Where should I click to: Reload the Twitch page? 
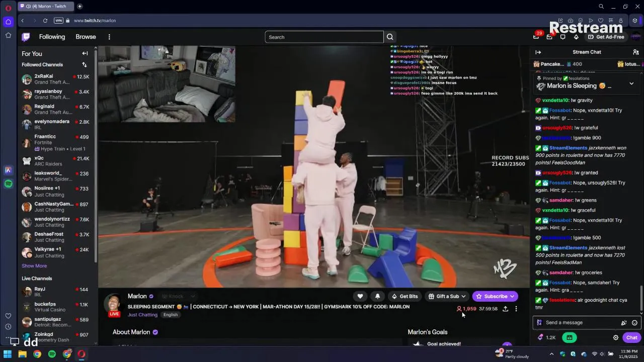pos(45,21)
